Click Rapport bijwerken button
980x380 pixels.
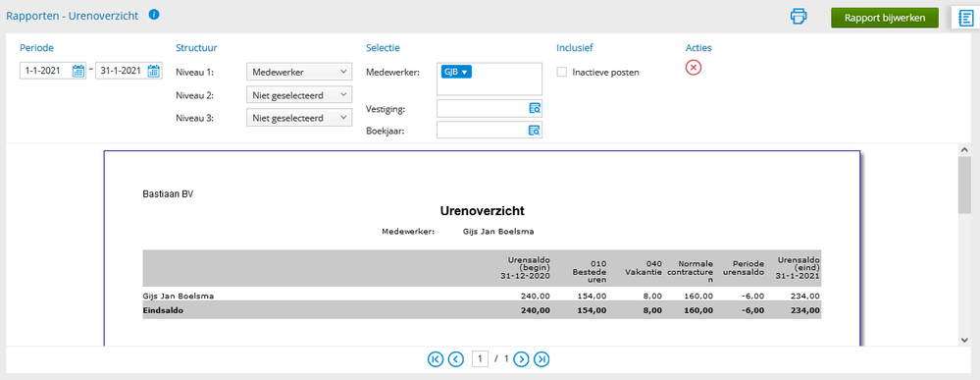click(x=885, y=18)
